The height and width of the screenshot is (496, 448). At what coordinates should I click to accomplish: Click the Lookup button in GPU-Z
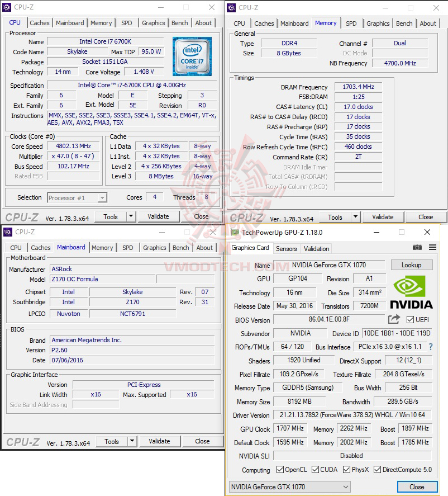tap(411, 265)
